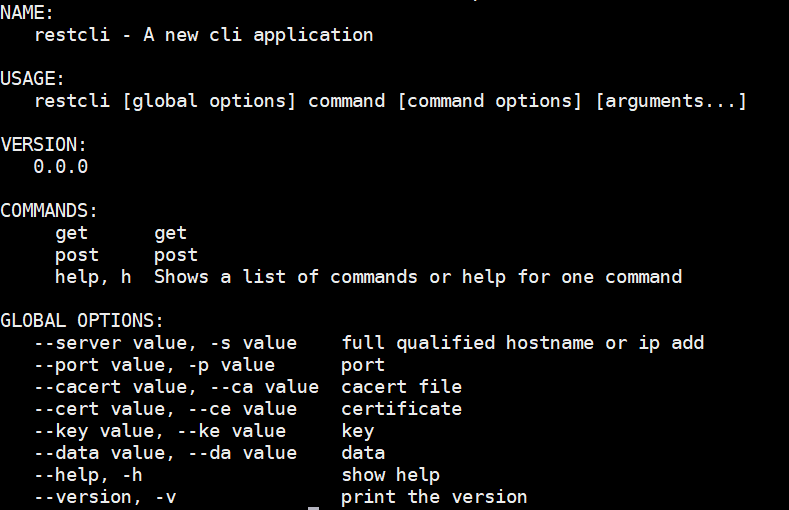The width and height of the screenshot is (789, 510).
Task: Click the --version, -v option
Action: [105, 497]
